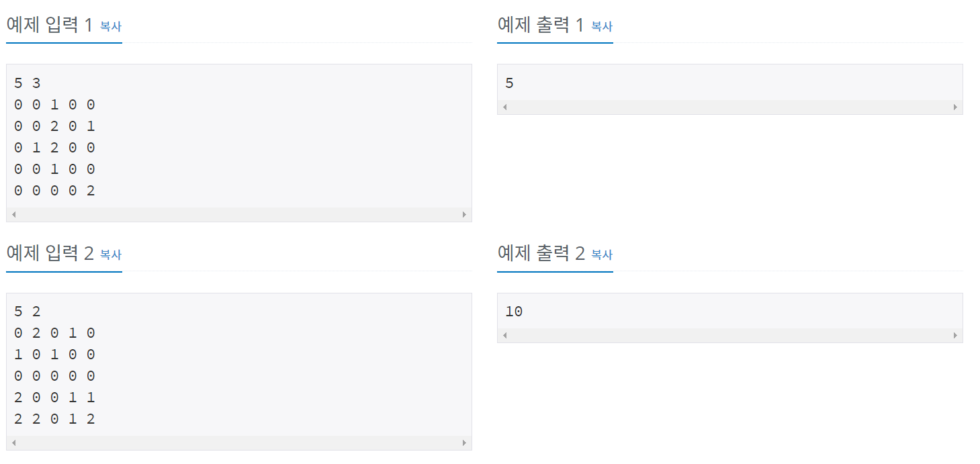The image size is (980, 464).
Task: Click 복사 link beside 예제 출력 1
Action: click(x=602, y=26)
